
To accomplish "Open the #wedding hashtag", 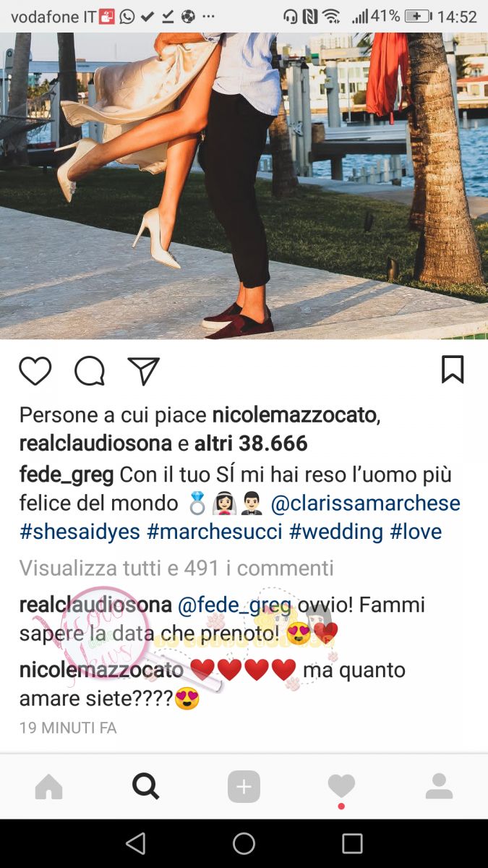I will (336, 532).
